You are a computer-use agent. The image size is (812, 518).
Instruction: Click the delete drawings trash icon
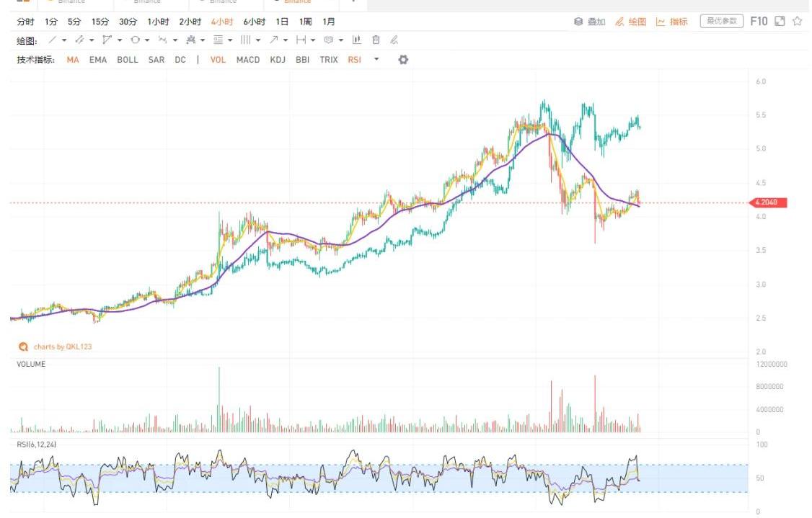(x=375, y=40)
